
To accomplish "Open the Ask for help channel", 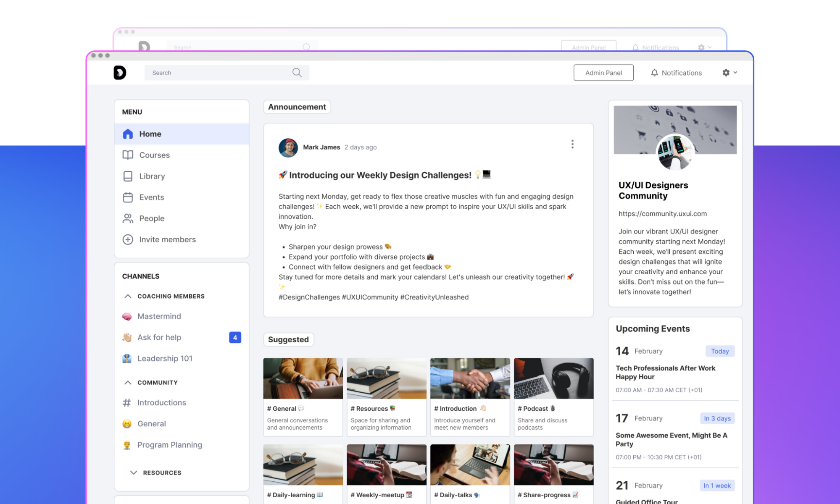I will (x=159, y=337).
